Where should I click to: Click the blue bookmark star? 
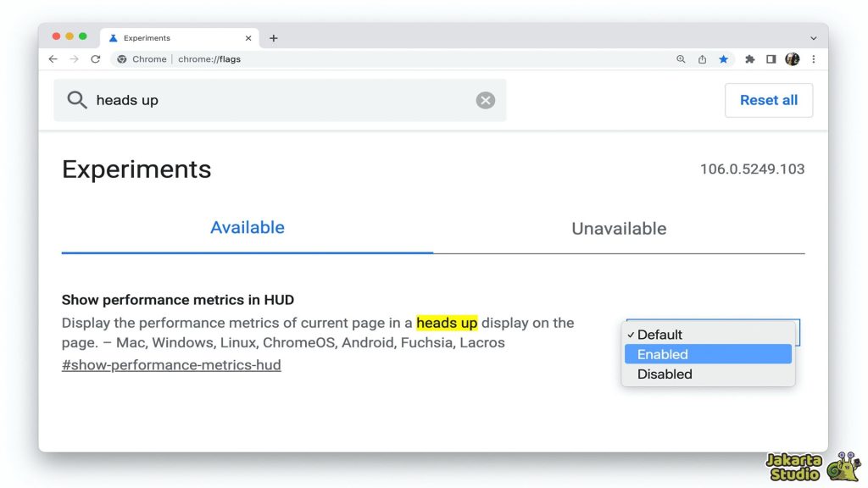723,59
